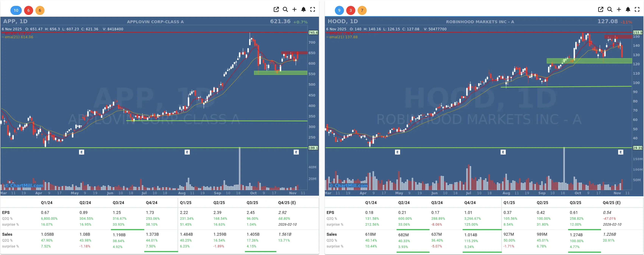Click the blue rating badge showing 10 on APP
The height and width of the screenshot is (255, 644).
(x=16, y=10)
